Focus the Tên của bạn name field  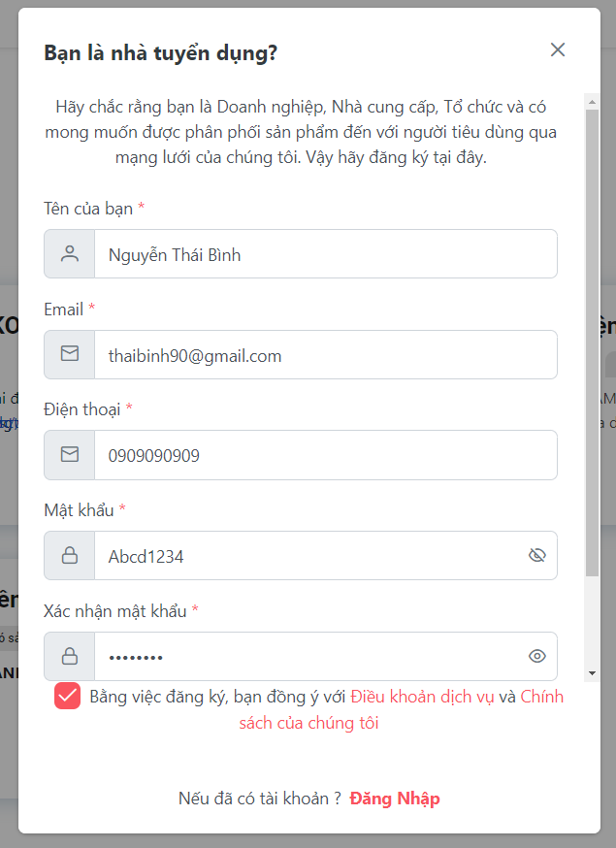pos(326,254)
